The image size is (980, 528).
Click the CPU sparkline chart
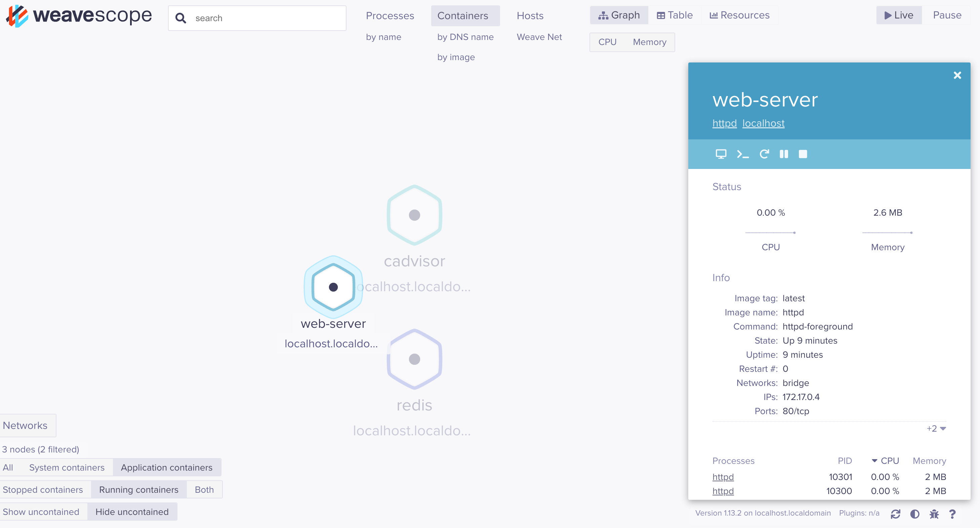tap(770, 232)
